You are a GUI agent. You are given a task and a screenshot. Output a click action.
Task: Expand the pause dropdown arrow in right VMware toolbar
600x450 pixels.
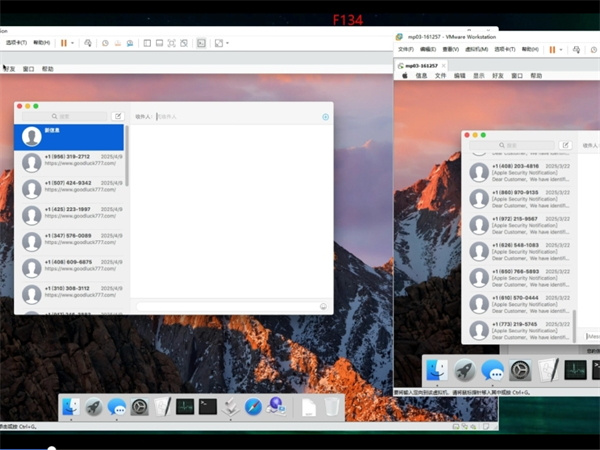[x=562, y=49]
